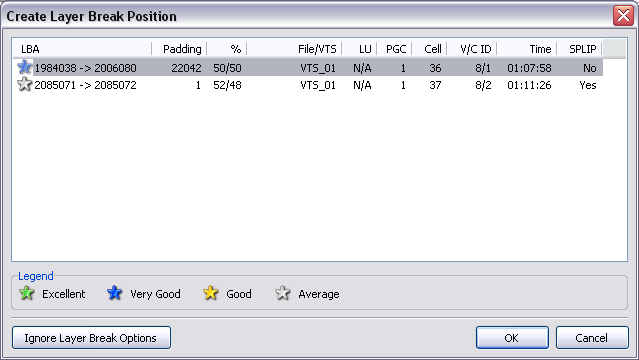Click the Legend group title
Viewport: 639px width, 360px height.
point(36,276)
